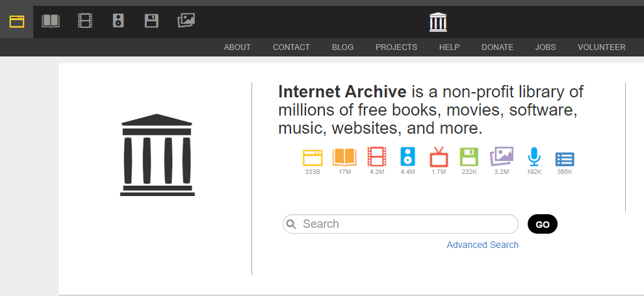Select the Video film-strip icon in top bar
644x296 pixels.
pyautogui.click(x=84, y=21)
